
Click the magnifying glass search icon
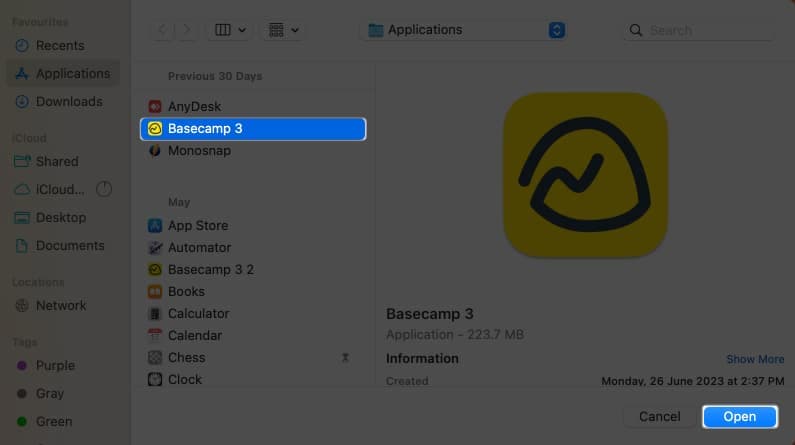(636, 30)
